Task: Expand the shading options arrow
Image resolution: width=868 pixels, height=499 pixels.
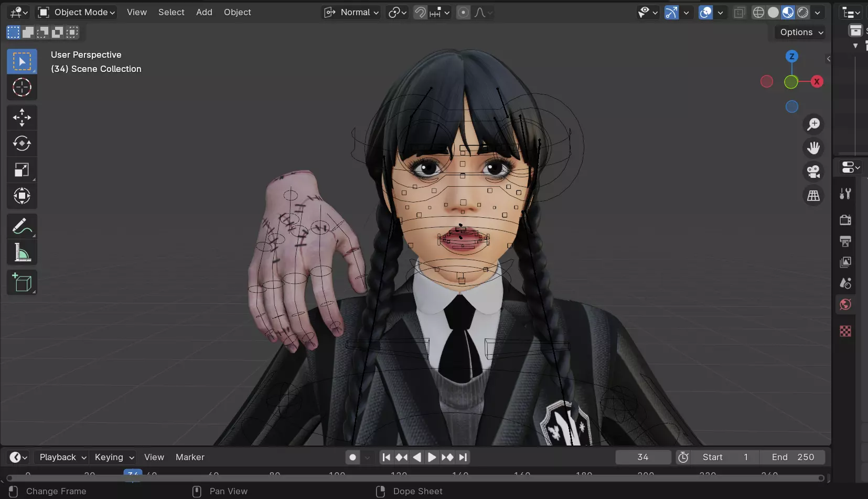Action: [x=817, y=12]
